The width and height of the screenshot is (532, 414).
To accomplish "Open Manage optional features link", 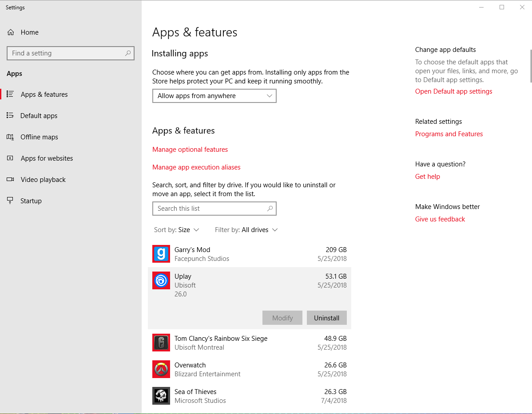I will (x=190, y=150).
